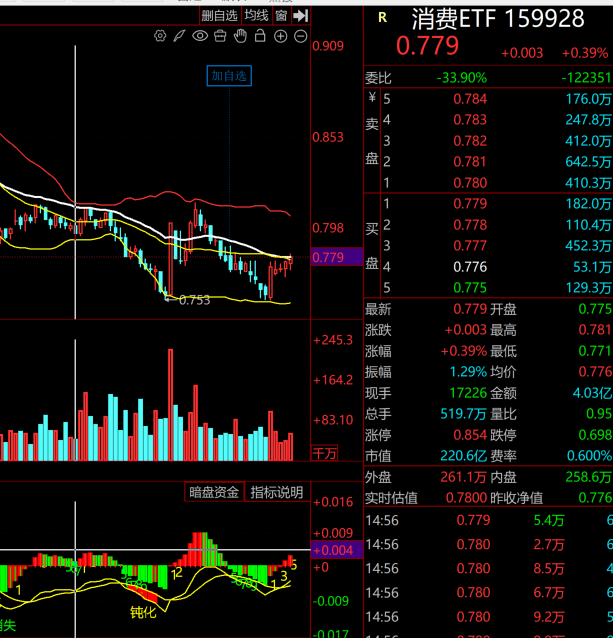This screenshot has height=638, width=613.
Task: Click the 市值 value 220.6亿
Action: pos(463,456)
